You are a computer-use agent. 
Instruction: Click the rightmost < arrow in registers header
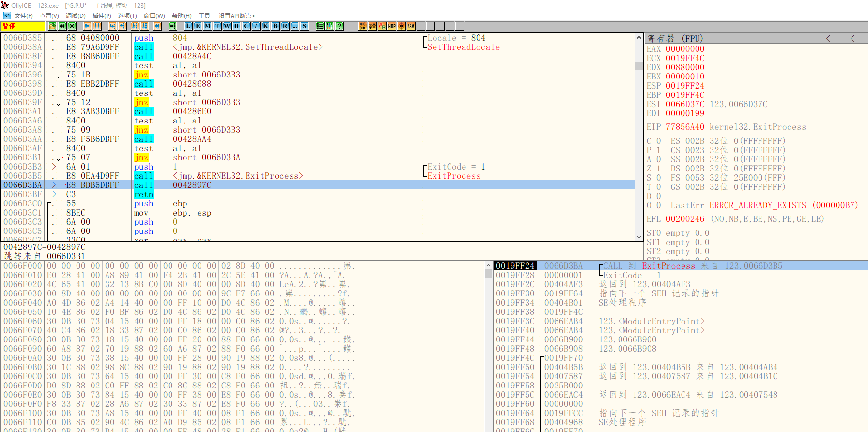[x=852, y=38]
